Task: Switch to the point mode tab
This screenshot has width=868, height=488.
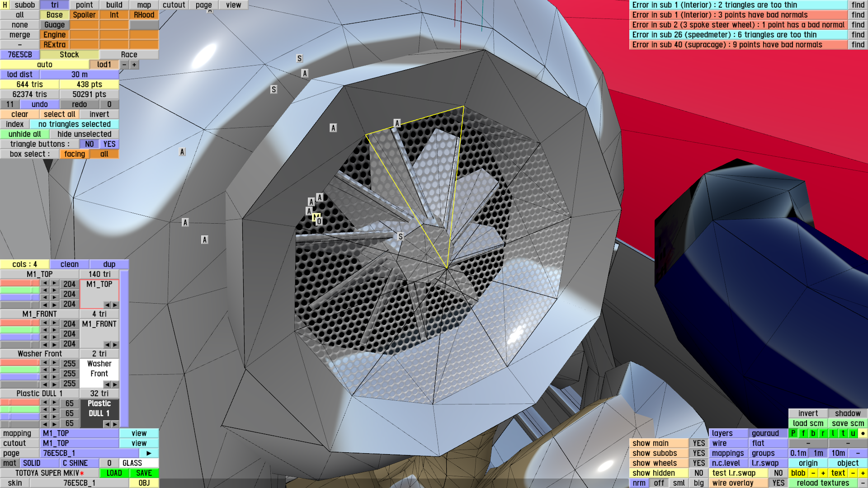Action: tap(84, 5)
